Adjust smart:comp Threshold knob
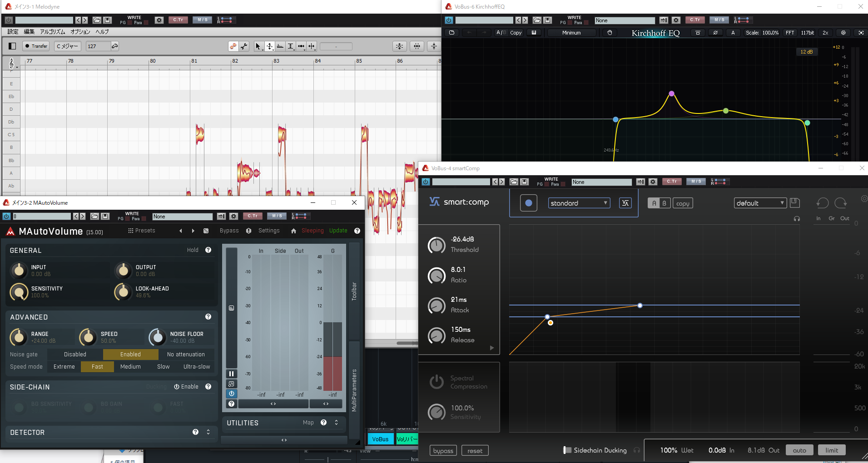 coord(436,246)
